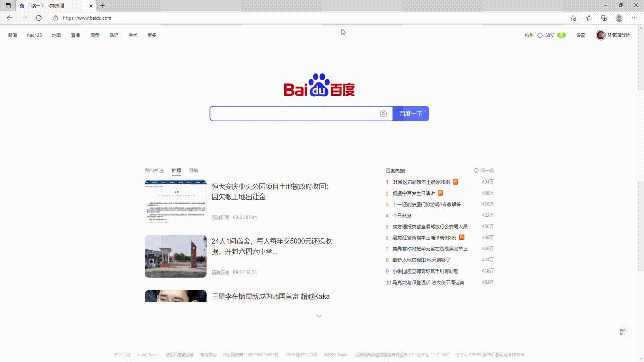
Task: Open 贴吧 in the top navigation
Action: 114,35
